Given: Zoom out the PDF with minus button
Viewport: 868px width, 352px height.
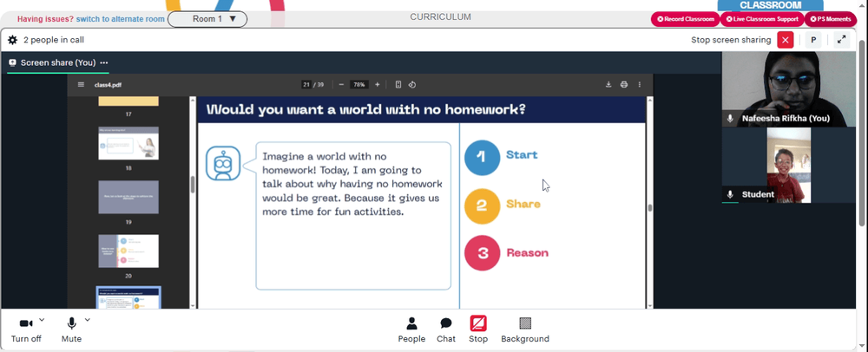Looking at the screenshot, I should (341, 85).
